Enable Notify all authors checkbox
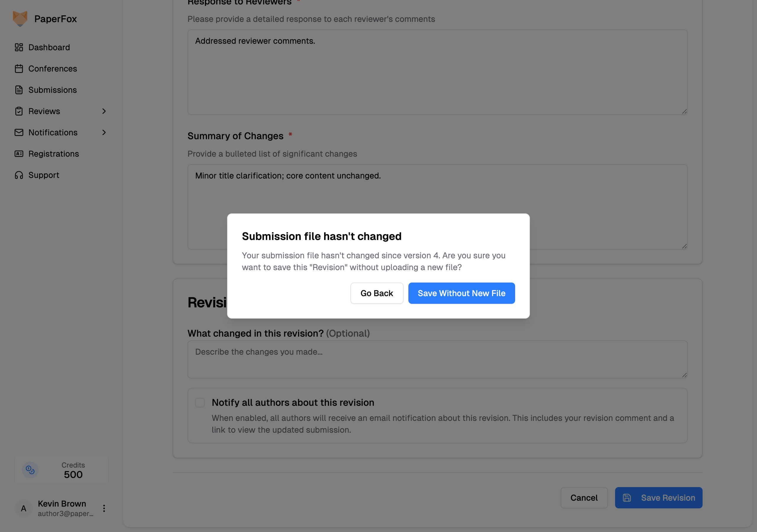The height and width of the screenshot is (532, 757). click(200, 403)
